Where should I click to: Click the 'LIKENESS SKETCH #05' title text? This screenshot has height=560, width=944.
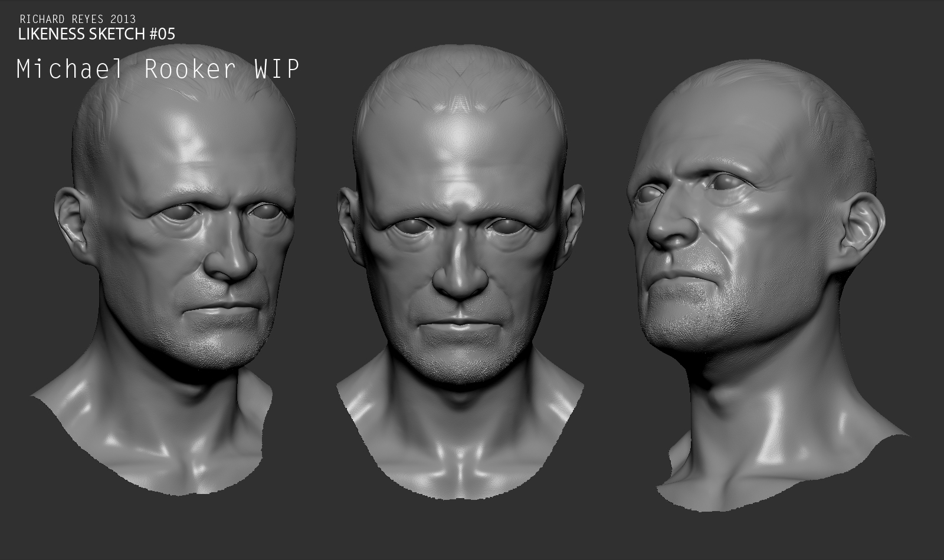point(97,34)
